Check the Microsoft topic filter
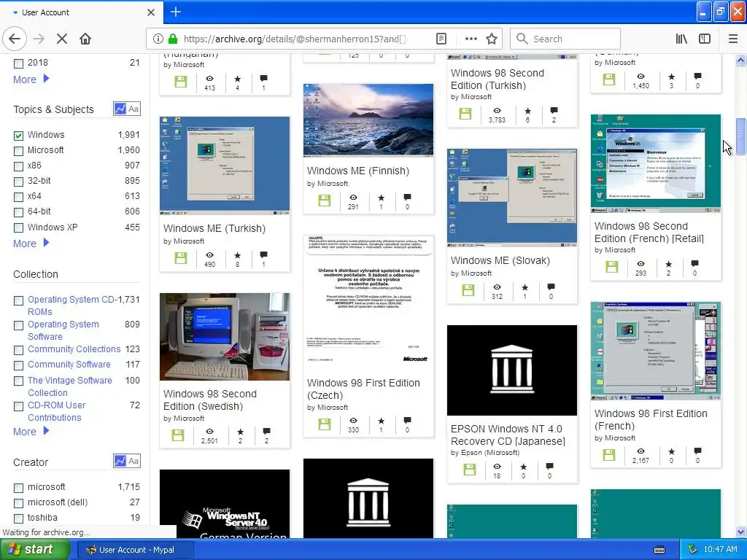The width and height of the screenshot is (747, 560). (x=18, y=151)
